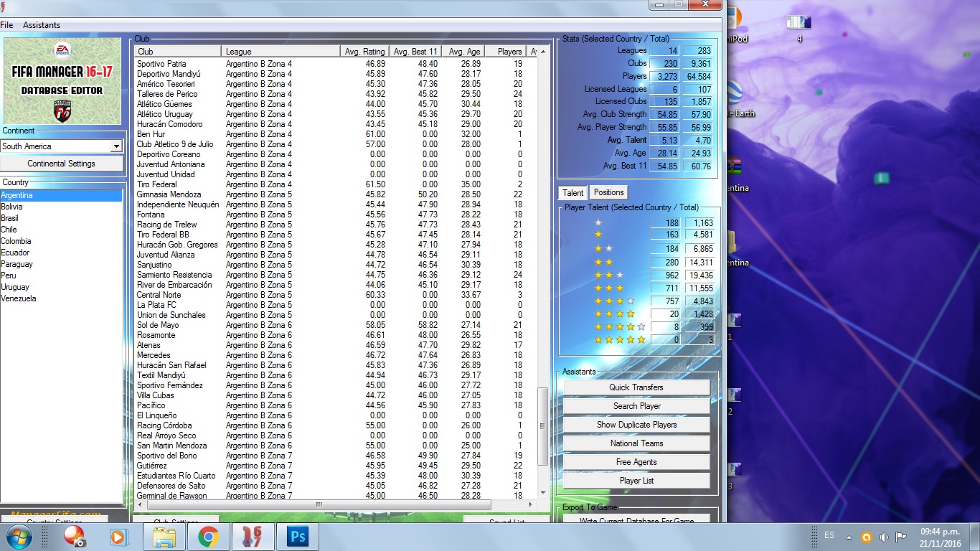Select the Central Norte club row
This screenshot has height=551, width=980.
tap(336, 295)
